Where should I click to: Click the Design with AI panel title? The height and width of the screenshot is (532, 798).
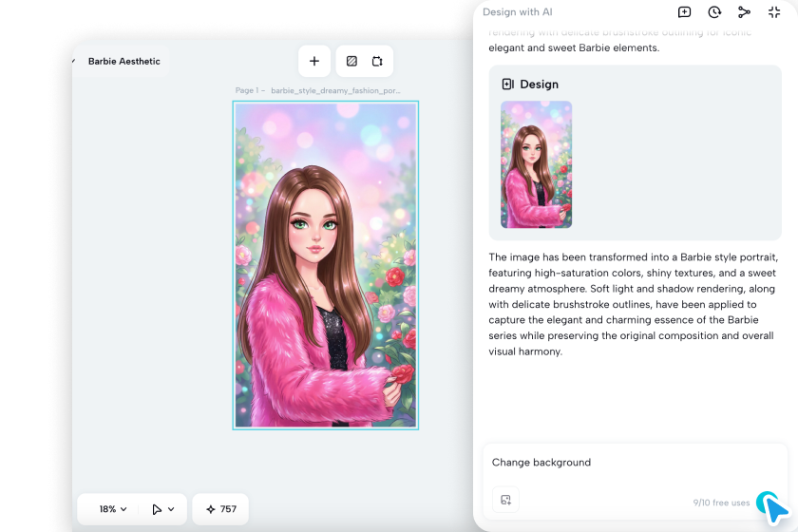pyautogui.click(x=518, y=11)
